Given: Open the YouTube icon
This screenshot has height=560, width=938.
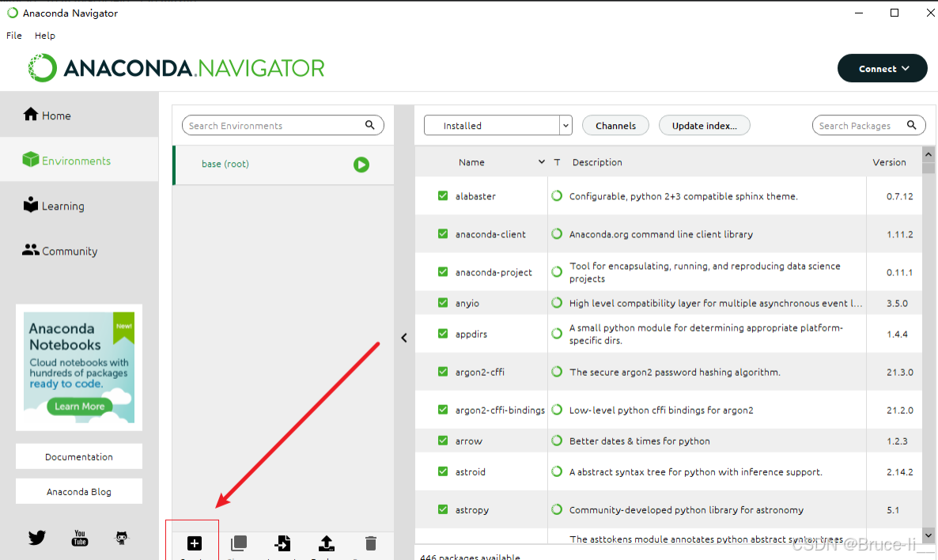Looking at the screenshot, I should (x=80, y=538).
